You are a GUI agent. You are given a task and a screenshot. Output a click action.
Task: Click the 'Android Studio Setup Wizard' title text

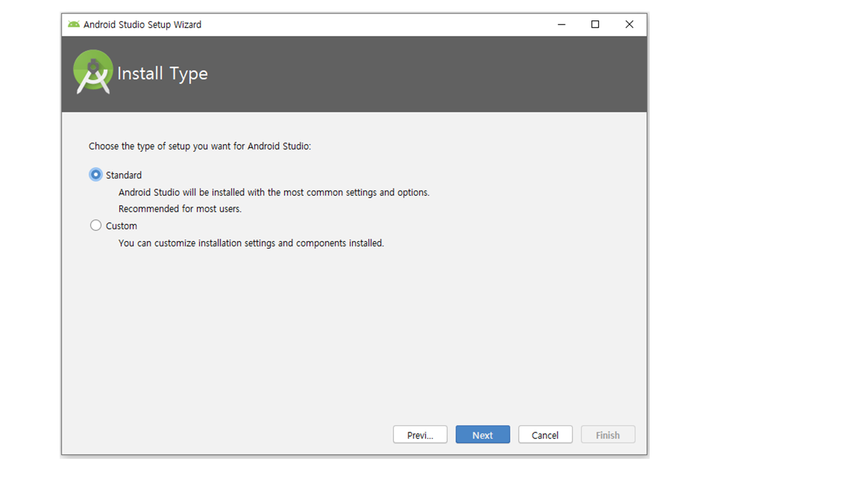point(142,24)
